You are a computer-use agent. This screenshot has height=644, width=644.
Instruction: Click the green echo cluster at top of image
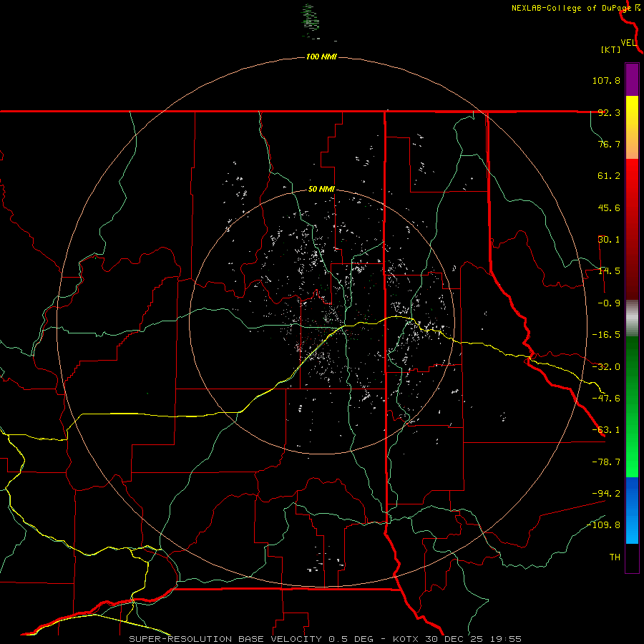311,21
